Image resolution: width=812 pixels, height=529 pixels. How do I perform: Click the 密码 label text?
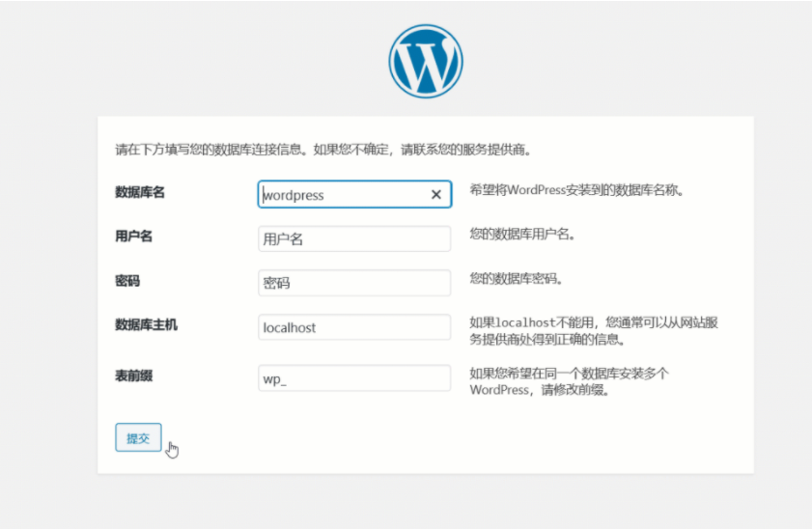coord(127,281)
